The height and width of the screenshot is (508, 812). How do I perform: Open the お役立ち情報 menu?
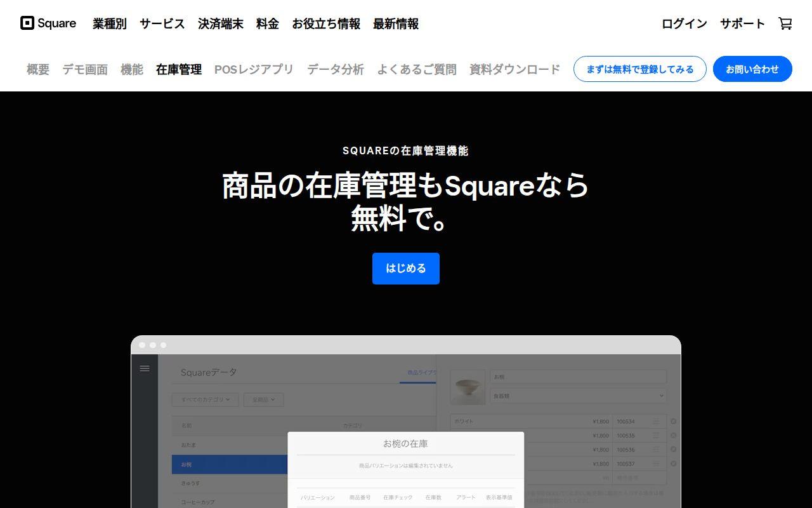click(x=326, y=23)
